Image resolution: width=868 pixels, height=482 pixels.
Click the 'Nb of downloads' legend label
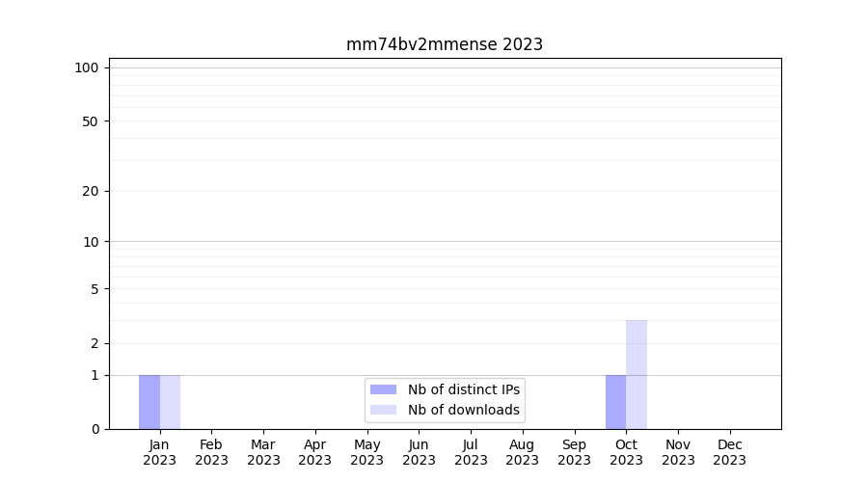pos(463,410)
